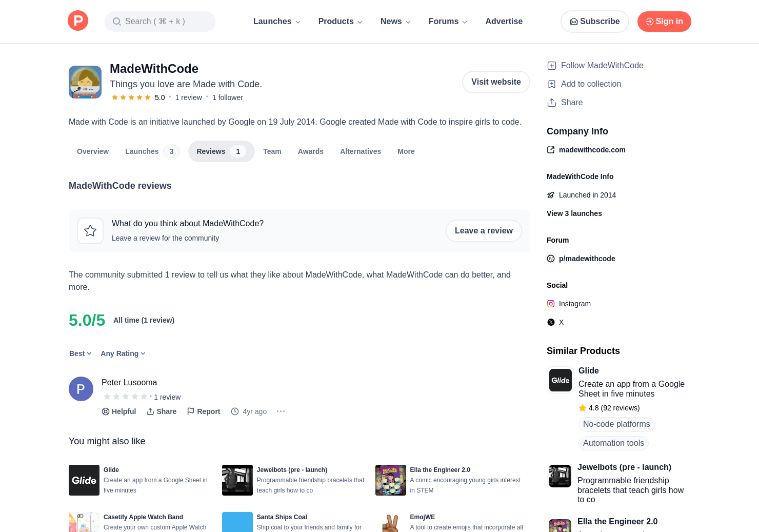Click the star icon in review prompt
Image resolution: width=759 pixels, height=532 pixels.
pos(90,231)
